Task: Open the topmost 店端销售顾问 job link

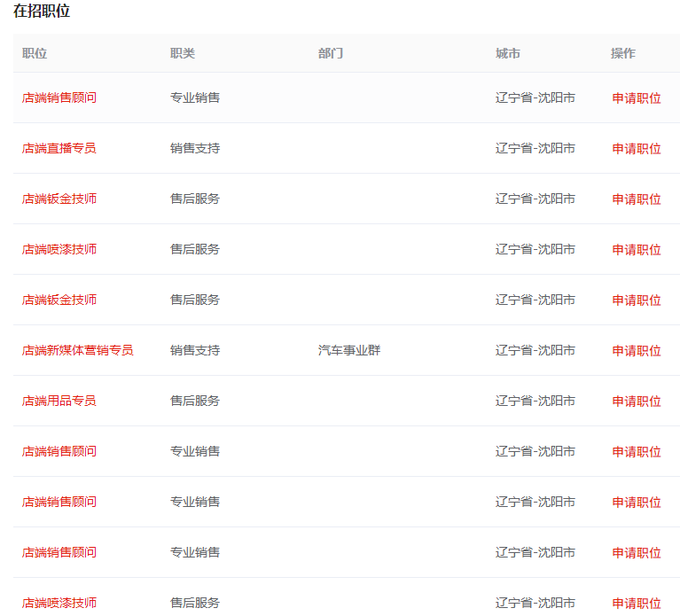Action: pos(59,98)
